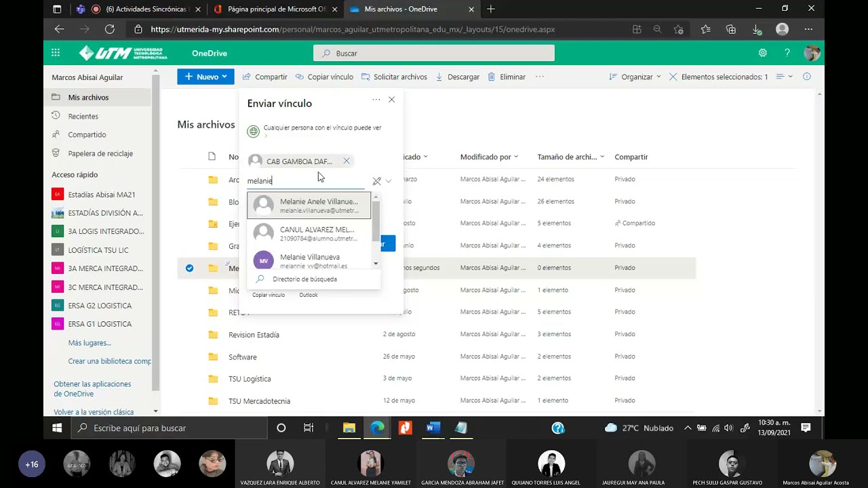This screenshot has width=868, height=488.
Task: Sort by Tamaño de archivo column header
Action: (570, 157)
